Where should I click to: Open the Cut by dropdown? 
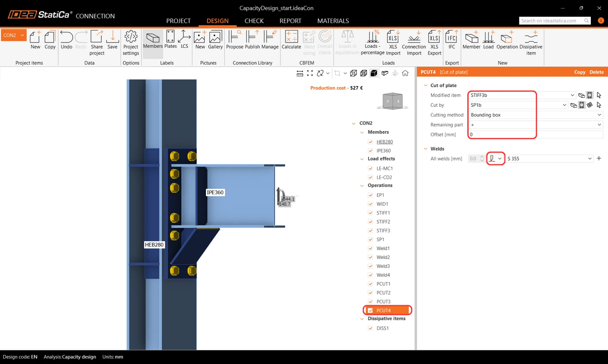point(564,105)
